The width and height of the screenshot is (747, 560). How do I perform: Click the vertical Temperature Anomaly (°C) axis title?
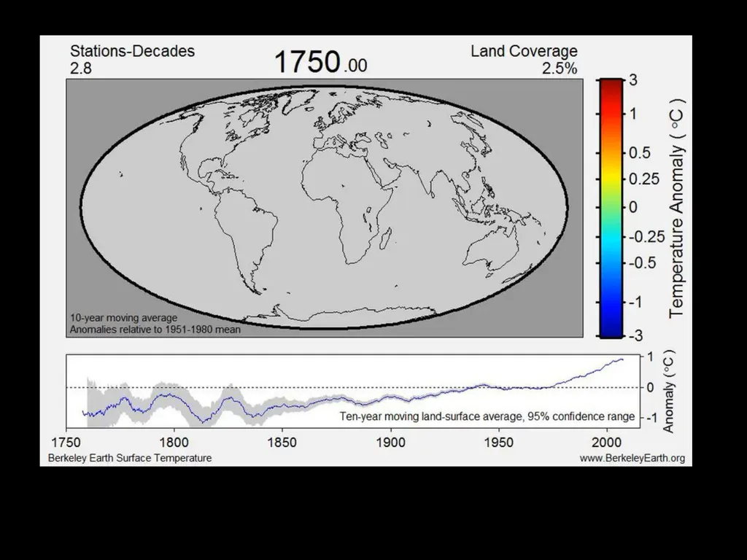677,208
